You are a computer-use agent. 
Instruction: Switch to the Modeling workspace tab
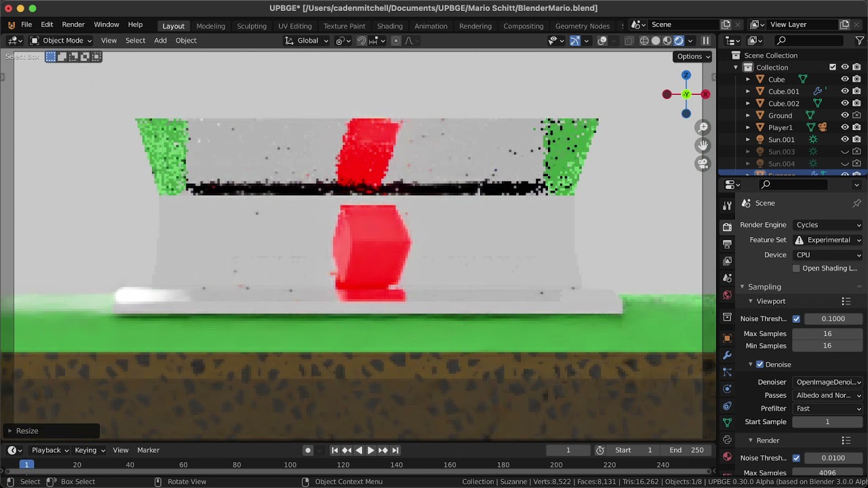tap(211, 26)
